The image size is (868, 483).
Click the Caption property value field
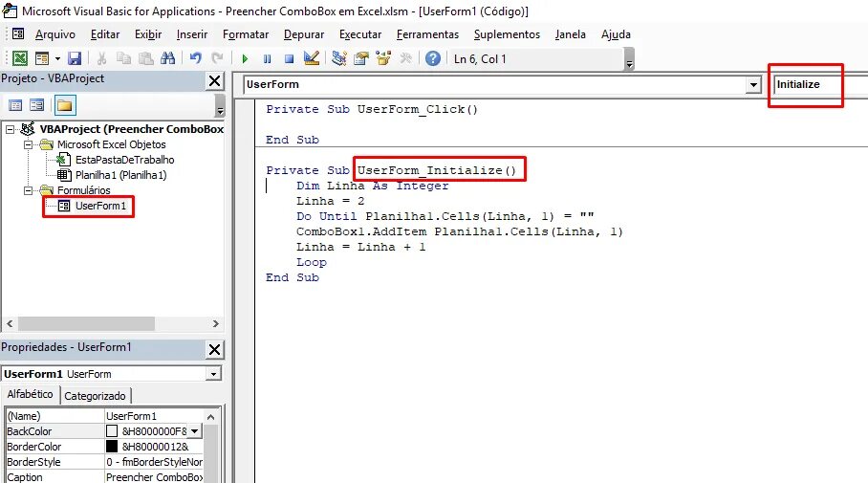pos(155,477)
